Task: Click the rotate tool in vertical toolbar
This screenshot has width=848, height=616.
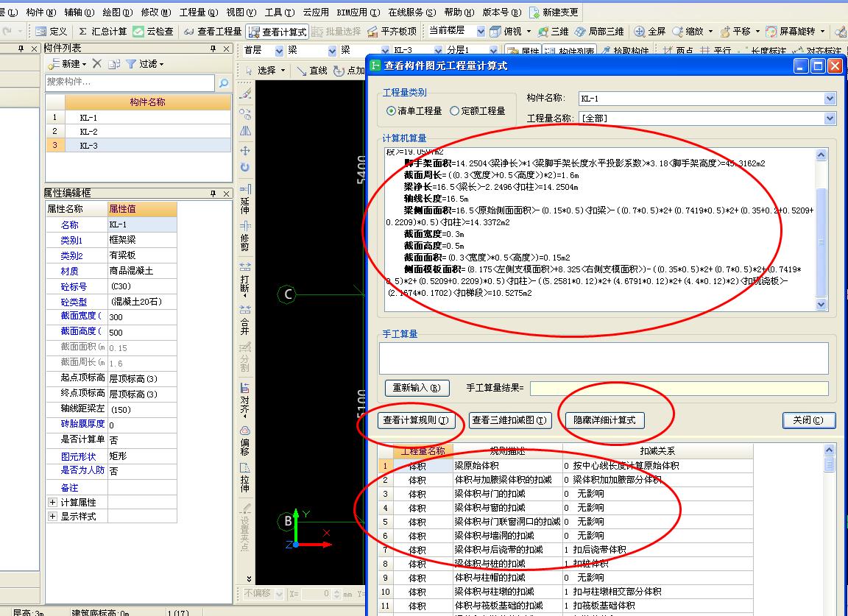Action: (245, 167)
